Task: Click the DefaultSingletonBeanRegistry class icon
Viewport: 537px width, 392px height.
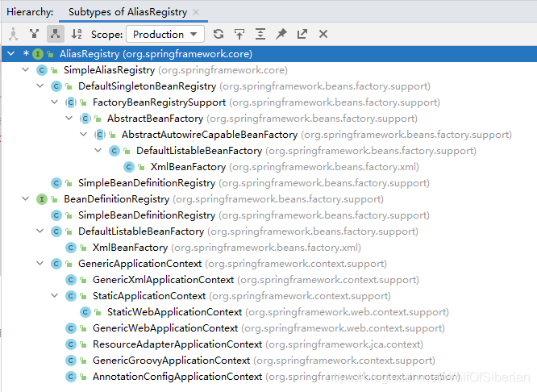Action: click(56, 86)
